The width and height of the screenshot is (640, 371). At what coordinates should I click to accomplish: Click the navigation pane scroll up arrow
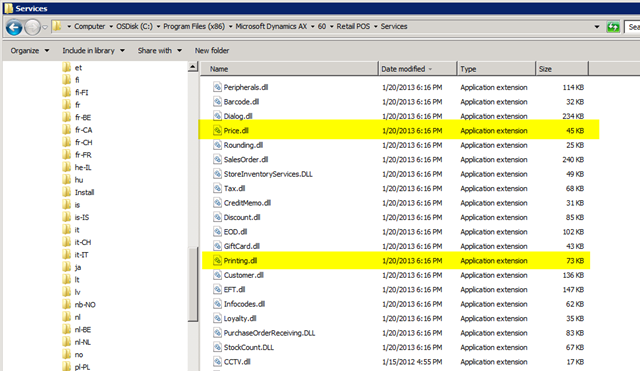click(193, 67)
